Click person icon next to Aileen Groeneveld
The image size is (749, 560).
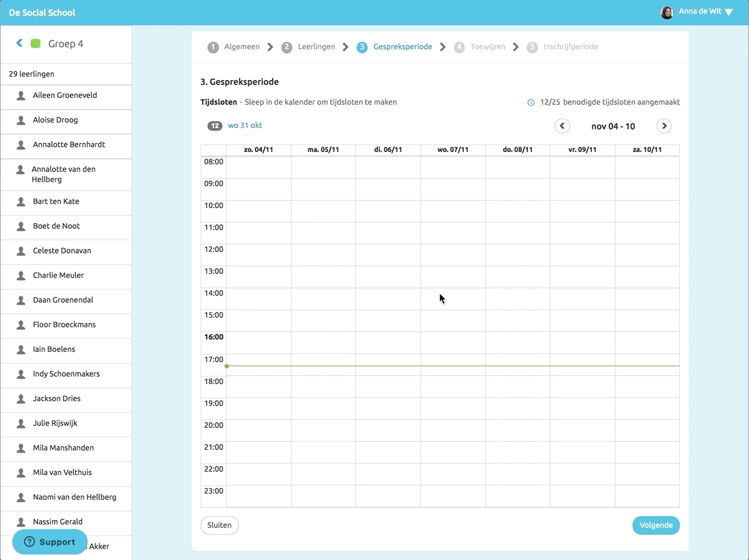point(21,96)
